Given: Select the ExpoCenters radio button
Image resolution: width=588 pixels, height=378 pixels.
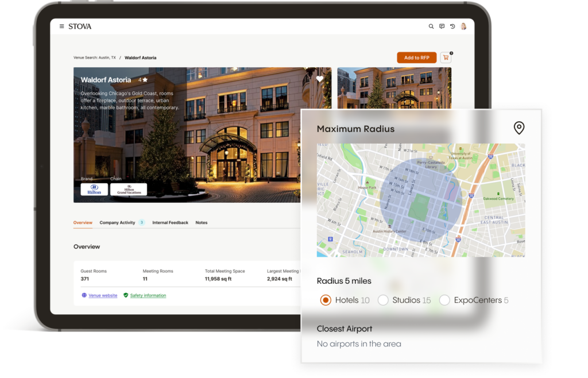Looking at the screenshot, I should coord(445,300).
